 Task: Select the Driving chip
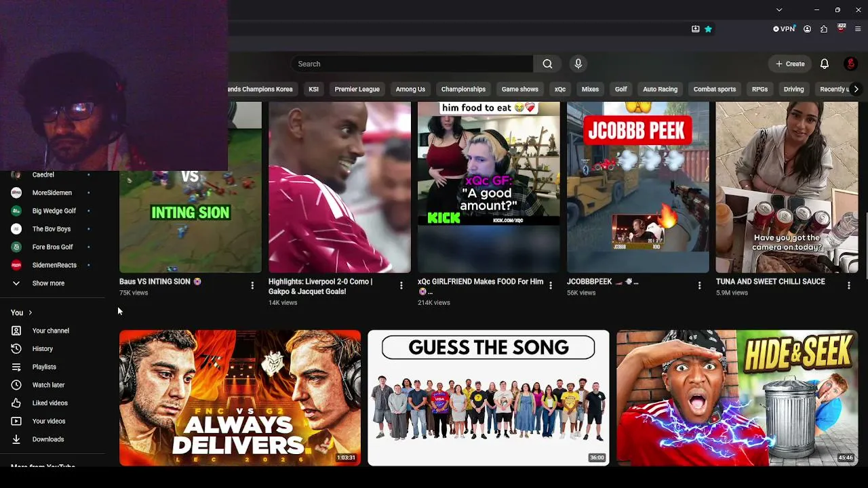793,89
